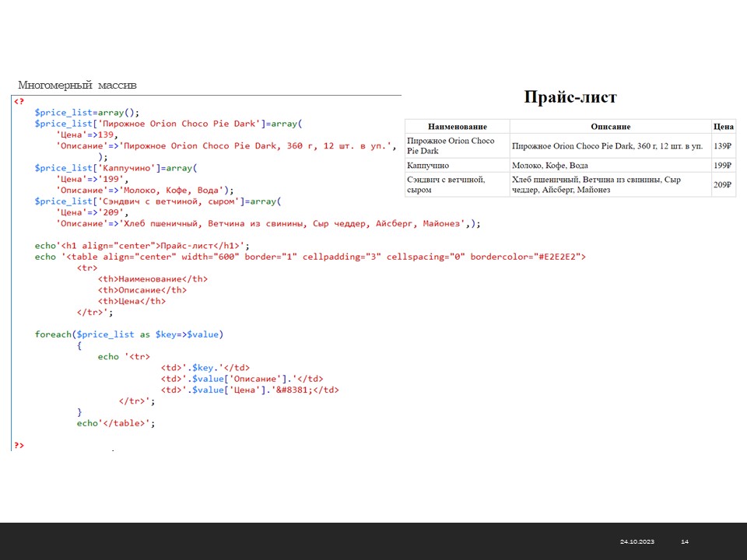Click the slide number 14 in footer
This screenshot has width=747, height=560.
tap(685, 541)
